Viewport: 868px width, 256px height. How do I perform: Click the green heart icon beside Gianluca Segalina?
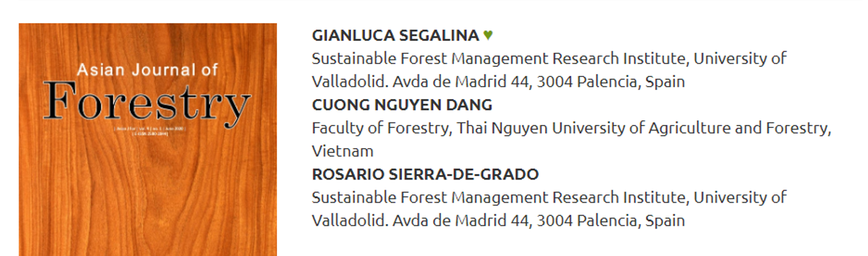pos(488,36)
